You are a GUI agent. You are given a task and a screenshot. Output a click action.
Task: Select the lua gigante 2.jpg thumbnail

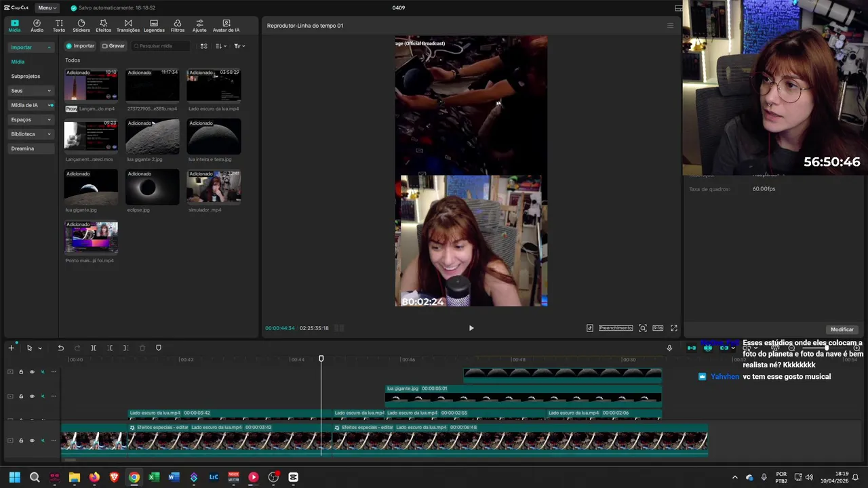(x=153, y=137)
